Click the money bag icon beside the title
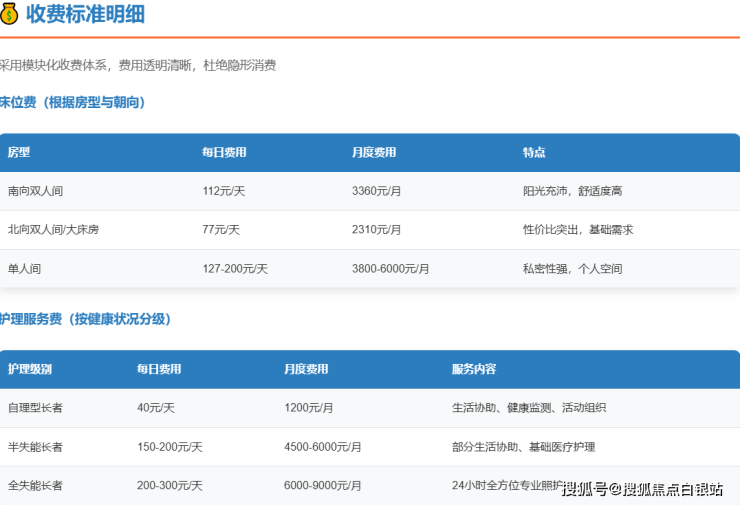This screenshot has width=740, height=505. (x=9, y=14)
